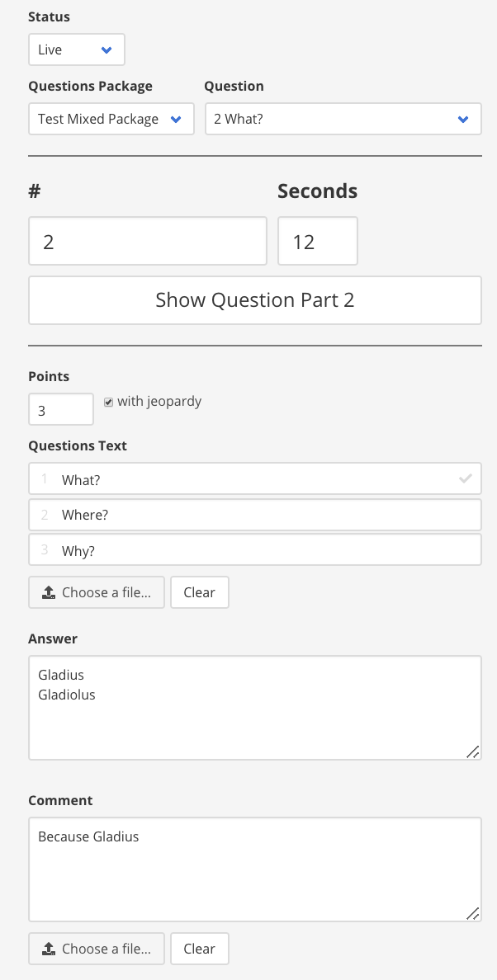Focus the question number field
The height and width of the screenshot is (980, 497).
148,241
